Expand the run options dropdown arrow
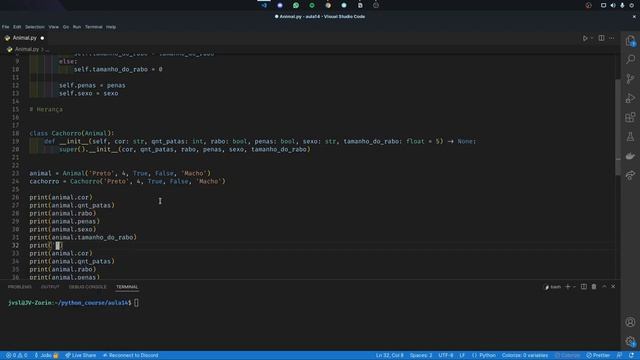This screenshot has height=360, width=640. pyautogui.click(x=592, y=38)
